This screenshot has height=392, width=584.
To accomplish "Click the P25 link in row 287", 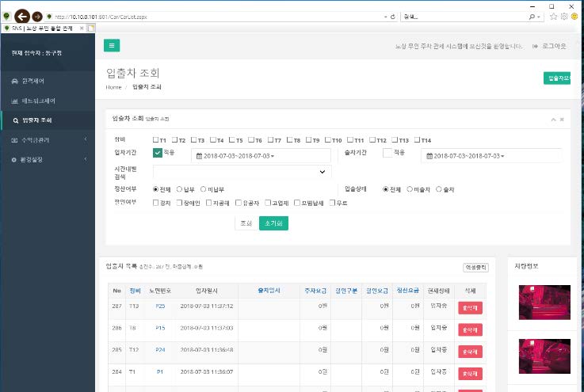I will point(160,306).
